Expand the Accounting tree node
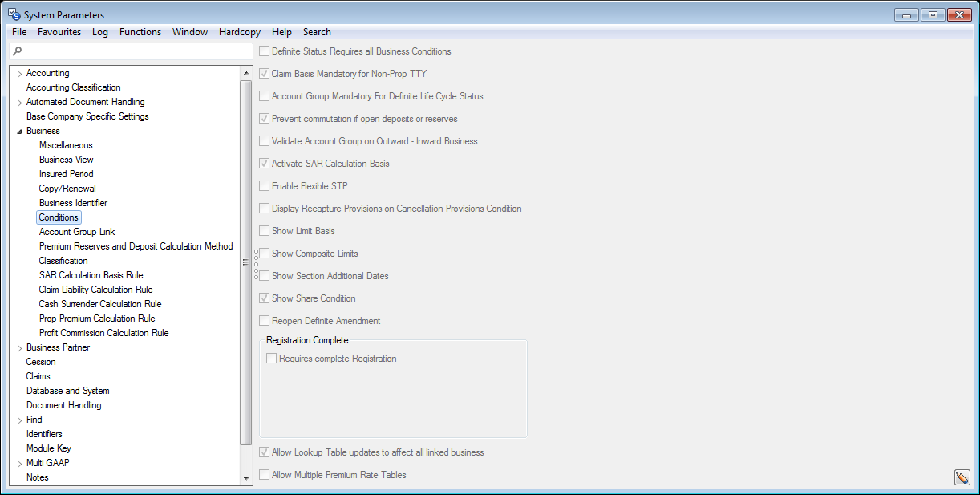This screenshot has height=495, width=980. pos(19,74)
